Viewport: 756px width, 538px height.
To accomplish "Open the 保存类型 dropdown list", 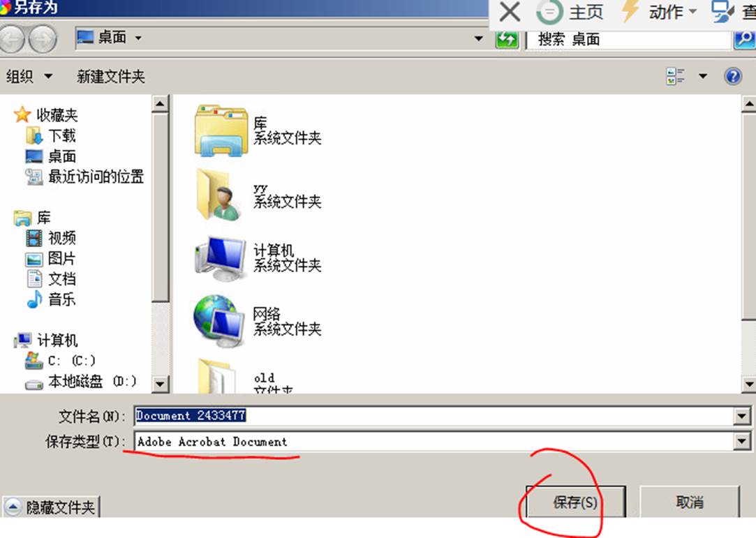I will click(742, 441).
